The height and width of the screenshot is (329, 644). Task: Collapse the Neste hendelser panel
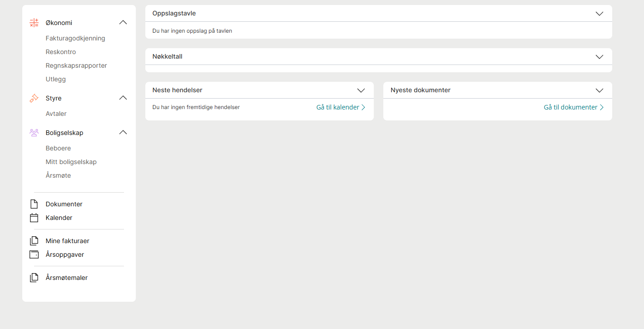pyautogui.click(x=361, y=90)
